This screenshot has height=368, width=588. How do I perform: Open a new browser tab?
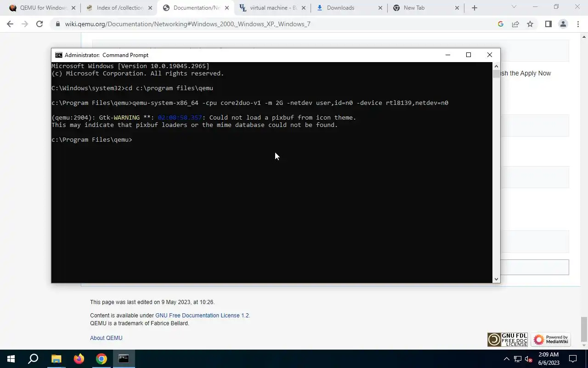475,8
